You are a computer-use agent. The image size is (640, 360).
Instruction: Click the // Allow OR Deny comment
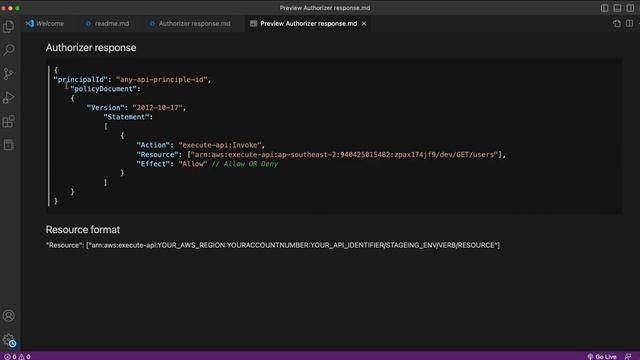coord(244,164)
